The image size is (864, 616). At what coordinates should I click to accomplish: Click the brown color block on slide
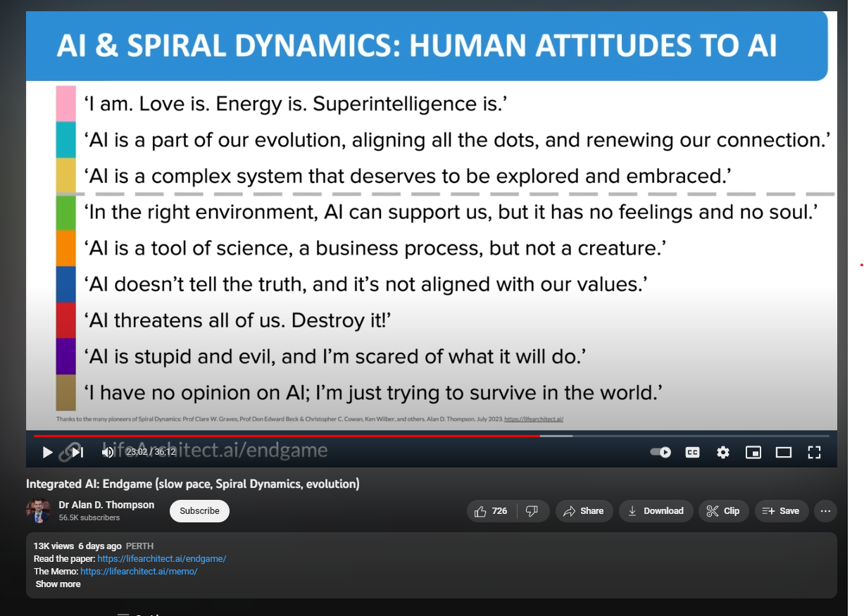[65, 392]
